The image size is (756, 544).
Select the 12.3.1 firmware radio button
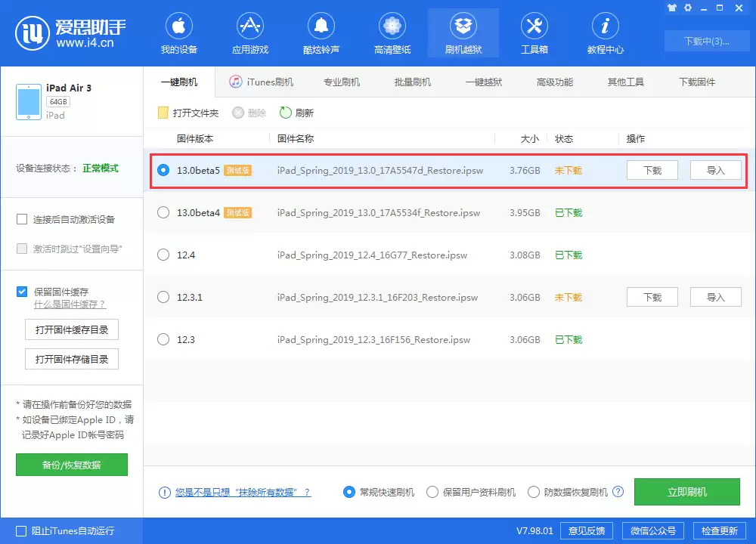tap(163, 297)
